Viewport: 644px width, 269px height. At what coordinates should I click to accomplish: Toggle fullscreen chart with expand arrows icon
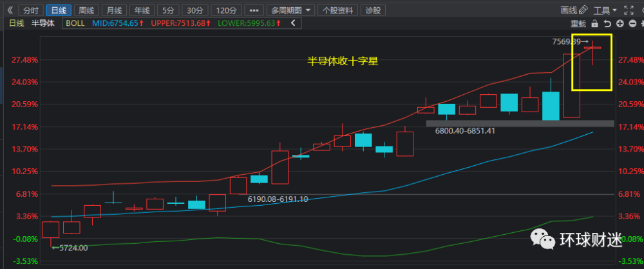click(x=629, y=10)
